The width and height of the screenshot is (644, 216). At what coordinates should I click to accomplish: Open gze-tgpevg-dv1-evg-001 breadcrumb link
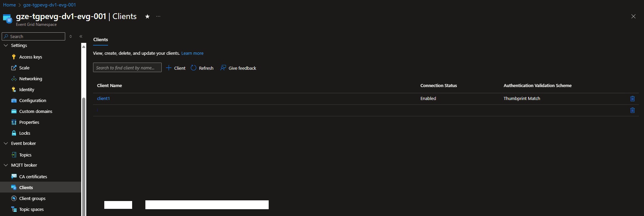pos(50,5)
